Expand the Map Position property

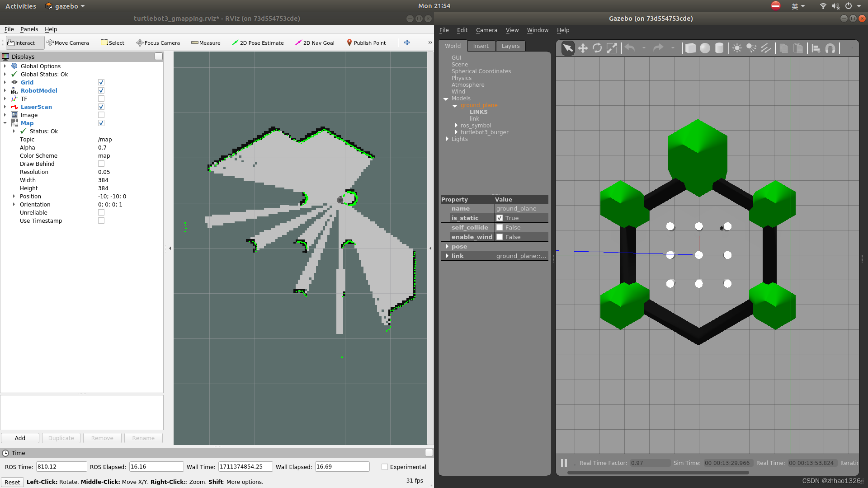point(14,196)
